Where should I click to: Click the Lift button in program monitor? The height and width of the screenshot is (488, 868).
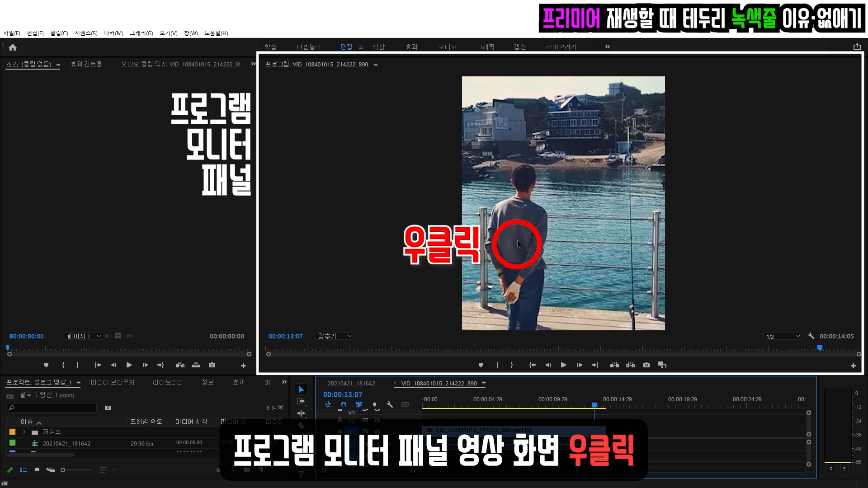614,365
